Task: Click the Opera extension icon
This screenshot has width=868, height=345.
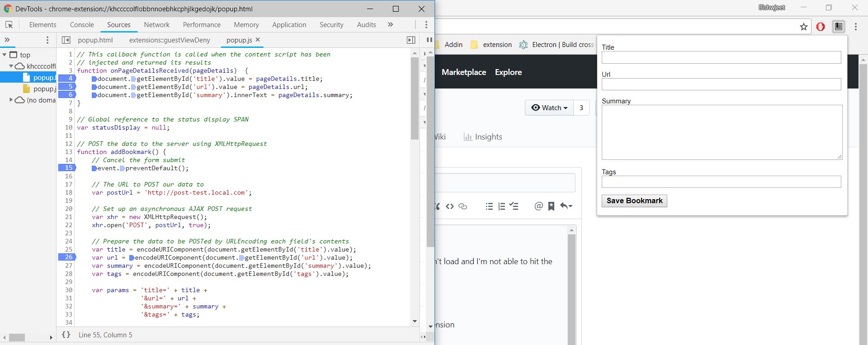Action: point(821,27)
